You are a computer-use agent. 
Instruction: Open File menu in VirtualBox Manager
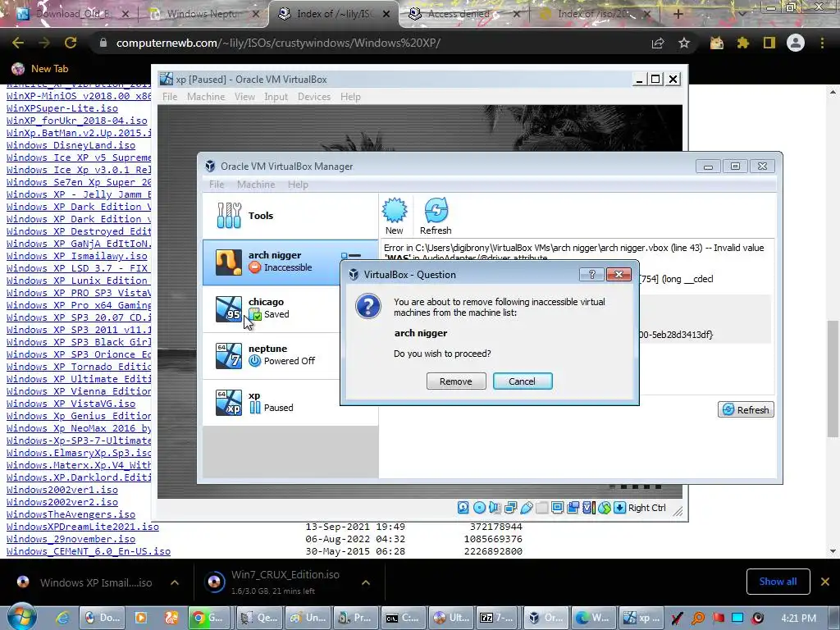tap(217, 185)
